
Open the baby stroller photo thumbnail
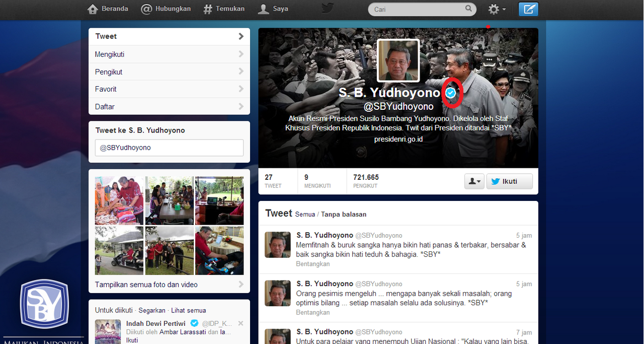[x=219, y=250]
